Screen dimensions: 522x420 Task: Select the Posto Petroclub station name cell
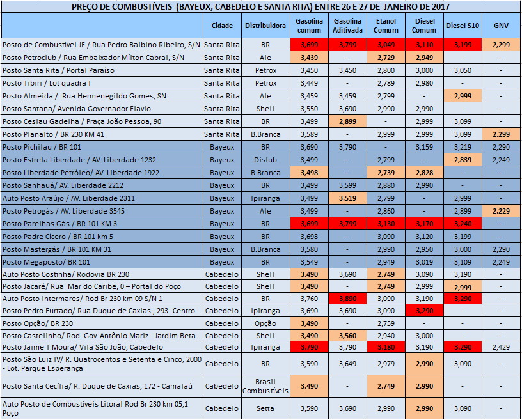101,58
